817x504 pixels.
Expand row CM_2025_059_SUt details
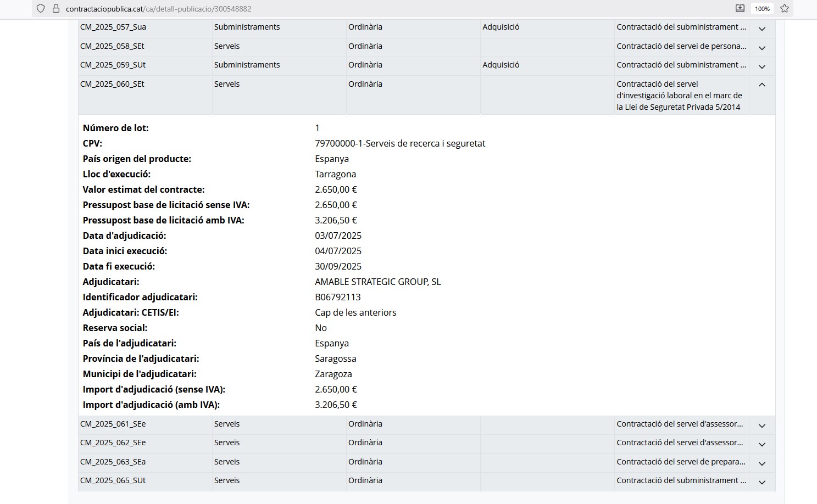pos(762,66)
